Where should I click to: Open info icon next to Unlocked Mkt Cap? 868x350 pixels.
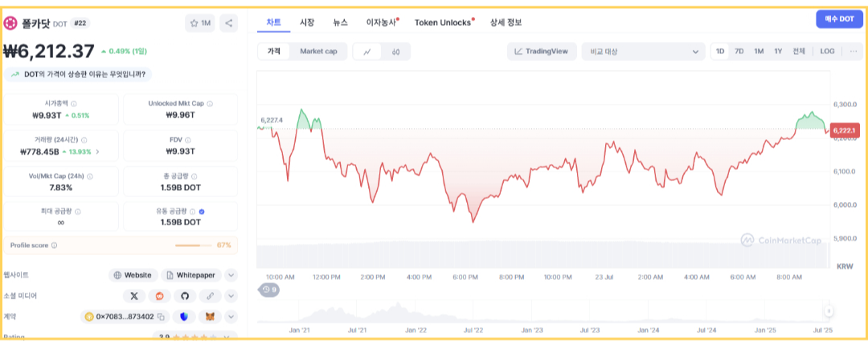click(x=210, y=104)
